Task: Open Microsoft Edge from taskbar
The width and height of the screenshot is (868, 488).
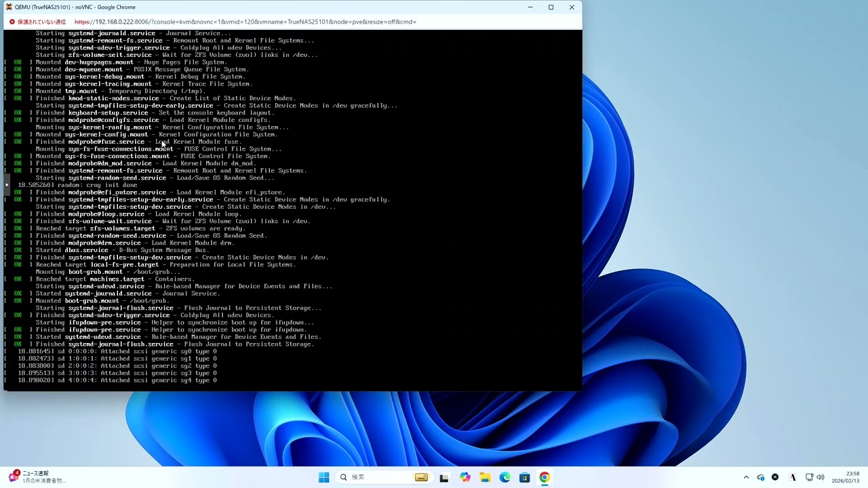Action: coord(505,477)
